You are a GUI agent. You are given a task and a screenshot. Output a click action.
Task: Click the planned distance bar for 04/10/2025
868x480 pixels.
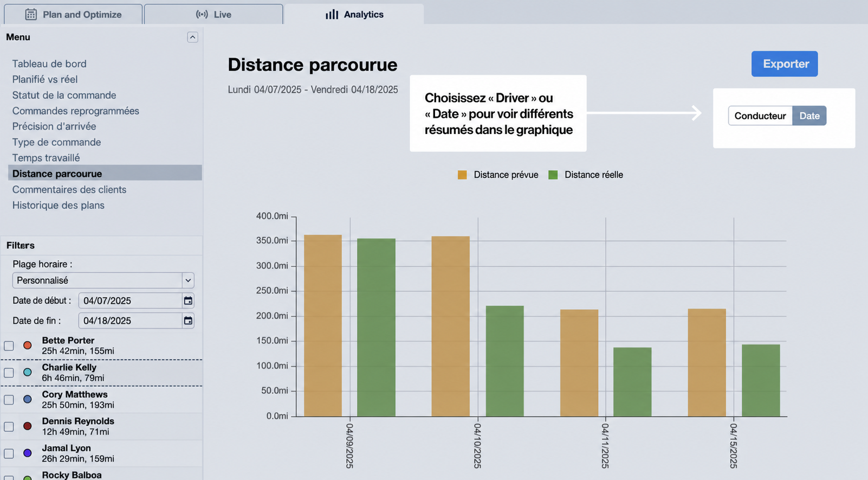pos(451,327)
